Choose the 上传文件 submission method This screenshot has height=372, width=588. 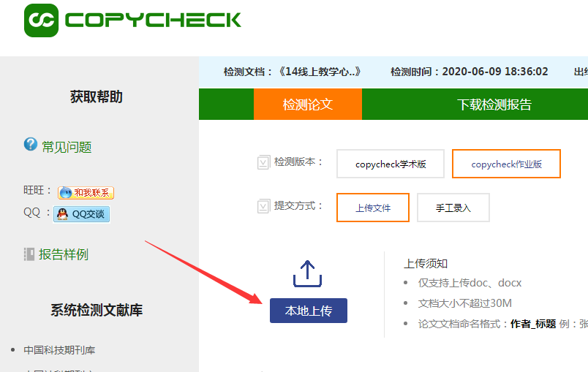tap(373, 208)
